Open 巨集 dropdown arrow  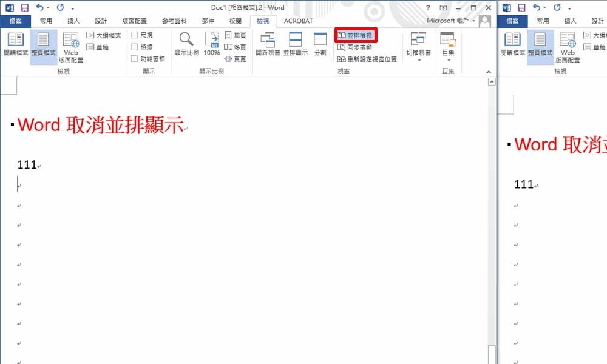(x=449, y=60)
